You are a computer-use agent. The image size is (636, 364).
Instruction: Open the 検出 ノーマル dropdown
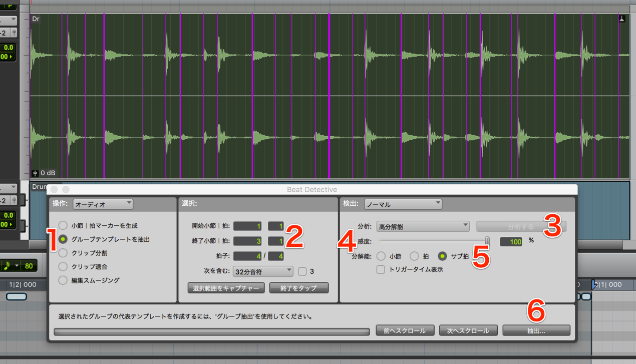(403, 204)
